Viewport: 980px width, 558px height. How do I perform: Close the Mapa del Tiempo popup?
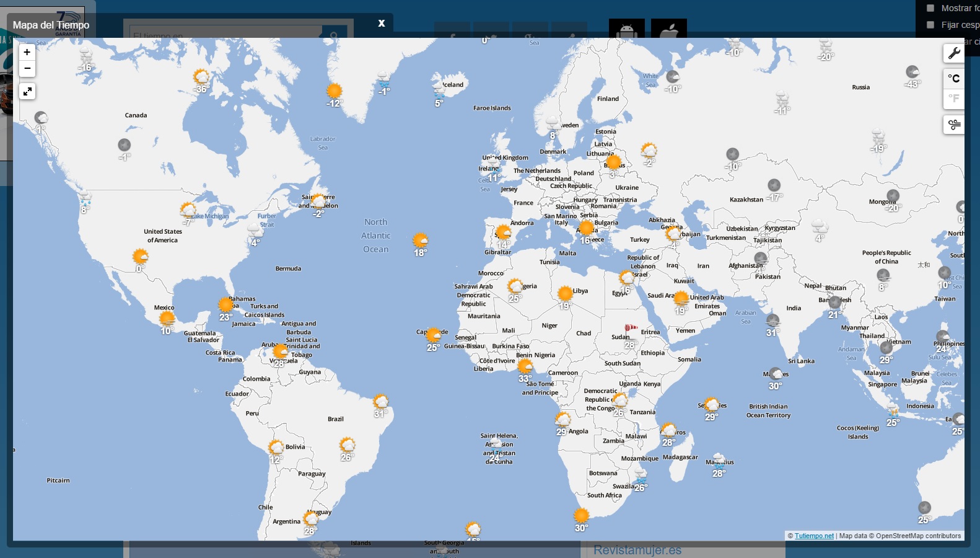tap(382, 23)
